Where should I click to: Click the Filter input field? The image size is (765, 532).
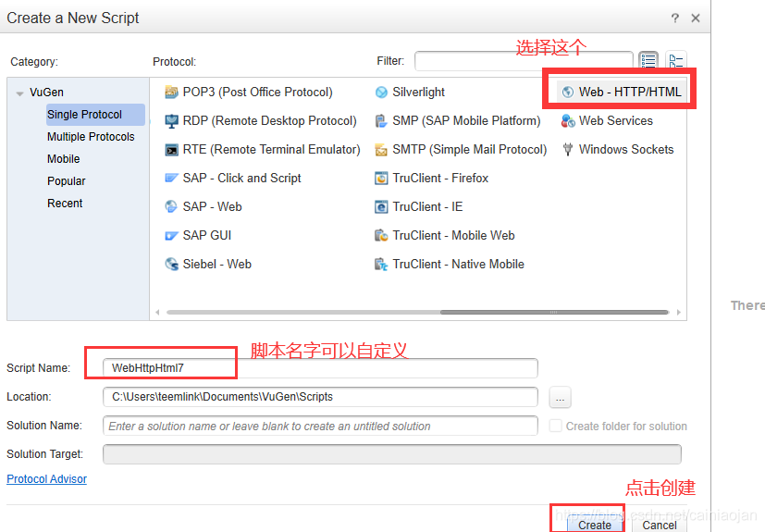pyautogui.click(x=524, y=61)
